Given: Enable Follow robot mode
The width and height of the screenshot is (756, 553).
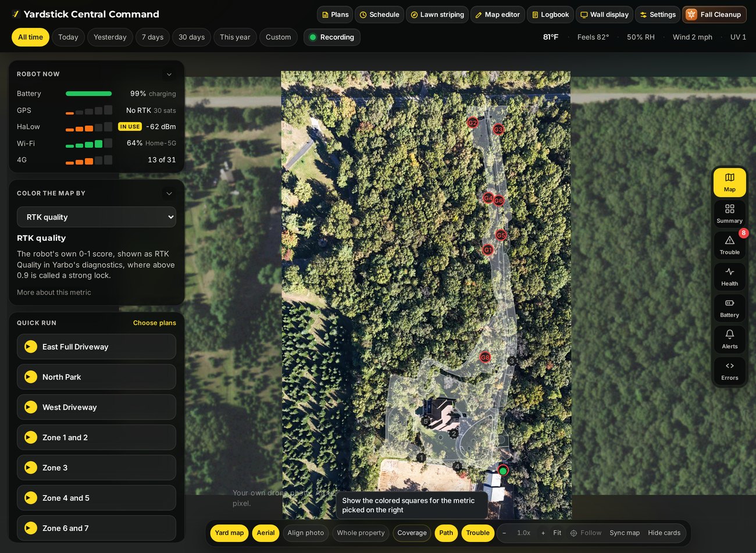Looking at the screenshot, I should [x=586, y=533].
